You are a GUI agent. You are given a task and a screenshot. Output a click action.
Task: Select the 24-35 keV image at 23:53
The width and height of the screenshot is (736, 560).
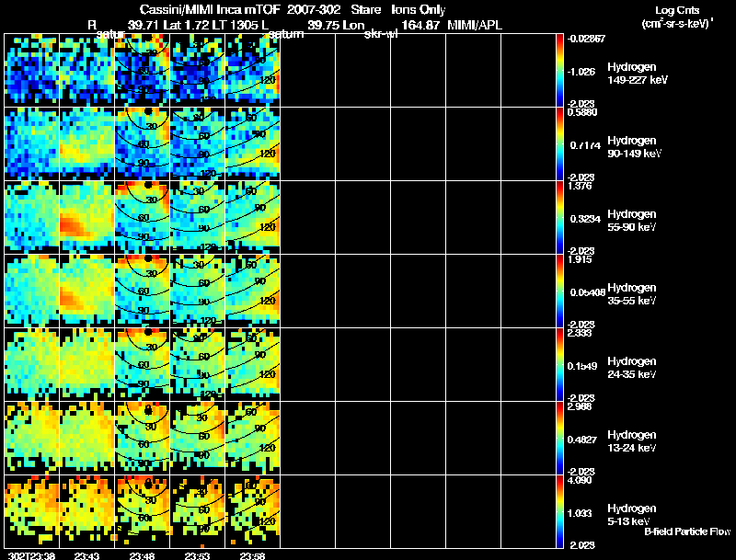point(197,365)
